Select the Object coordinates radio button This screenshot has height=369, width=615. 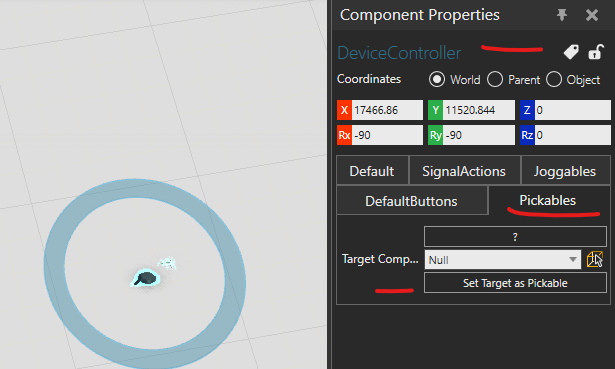[x=554, y=79]
